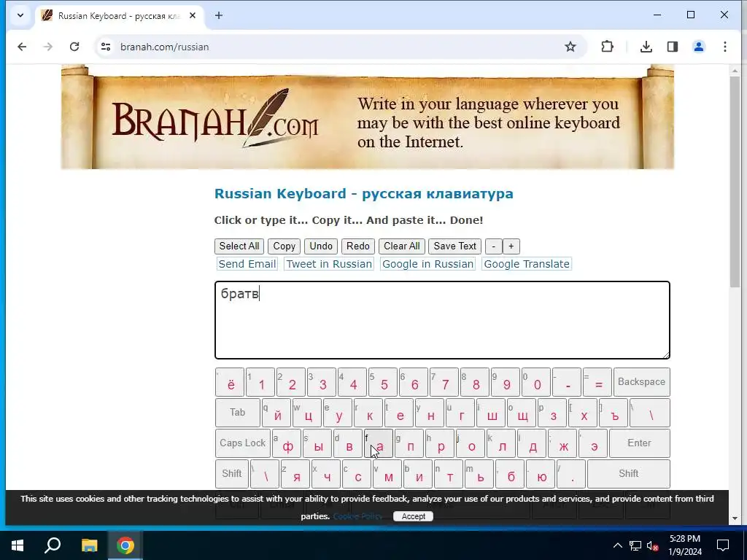
Task: Click the Copy button
Action: pos(284,246)
